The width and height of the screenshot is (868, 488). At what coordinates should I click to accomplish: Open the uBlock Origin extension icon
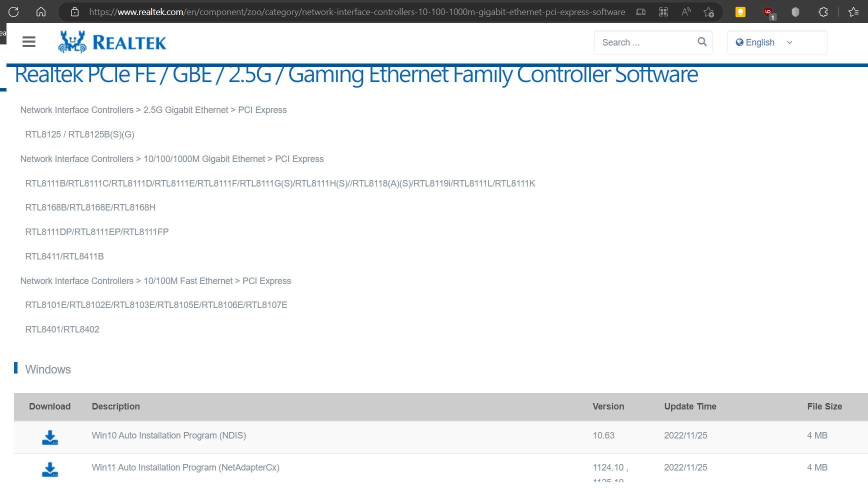pos(768,12)
